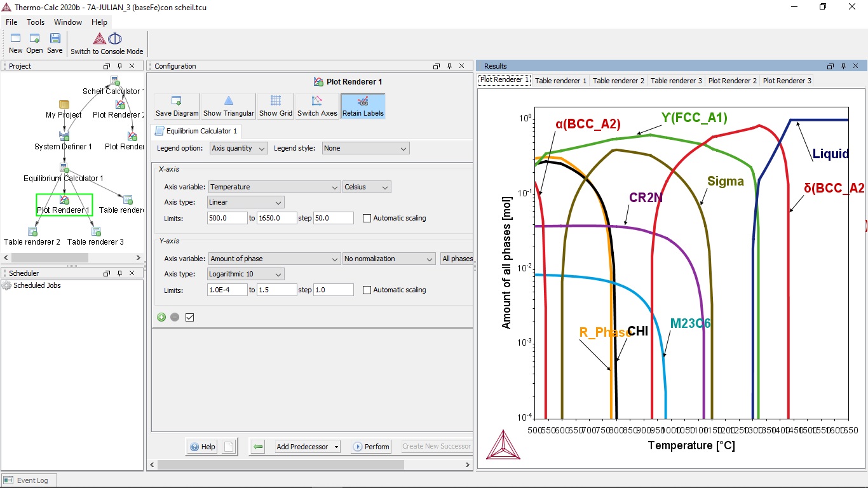The width and height of the screenshot is (868, 488).
Task: Check Y-axis Automatic scaling box
Action: [x=367, y=290]
